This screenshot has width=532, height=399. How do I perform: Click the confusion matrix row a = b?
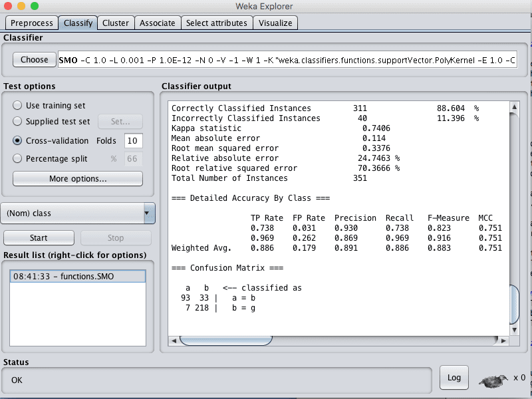219,298
